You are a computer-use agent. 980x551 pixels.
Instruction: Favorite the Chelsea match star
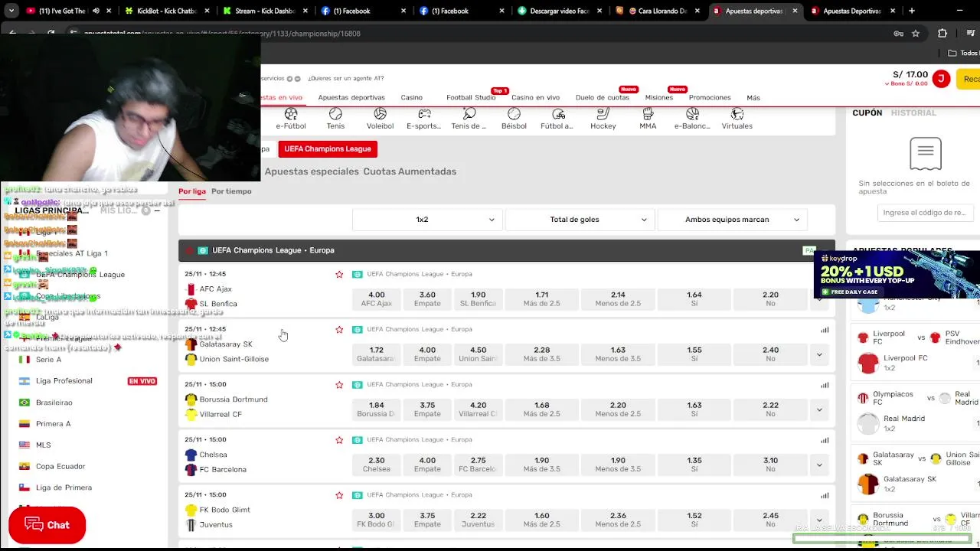coord(339,440)
